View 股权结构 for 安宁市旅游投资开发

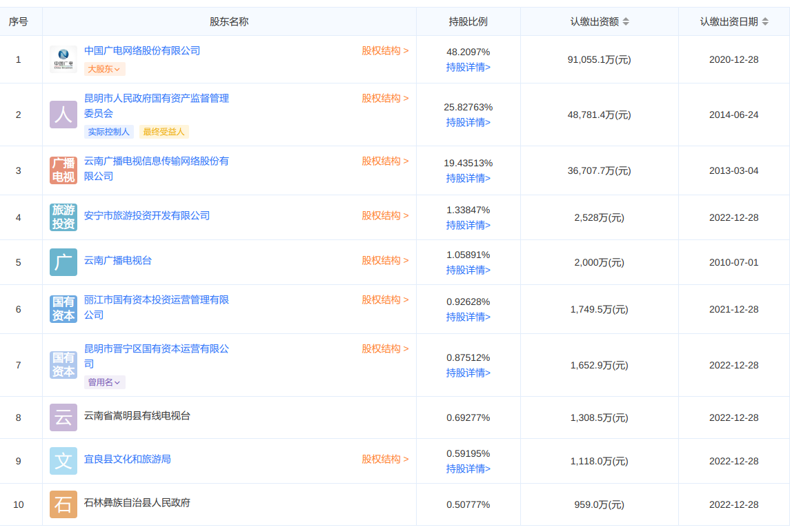(385, 215)
